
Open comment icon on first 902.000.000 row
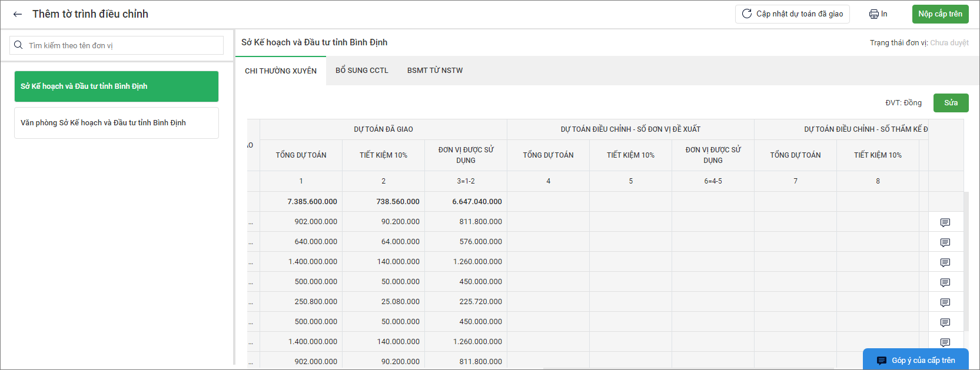[945, 223]
